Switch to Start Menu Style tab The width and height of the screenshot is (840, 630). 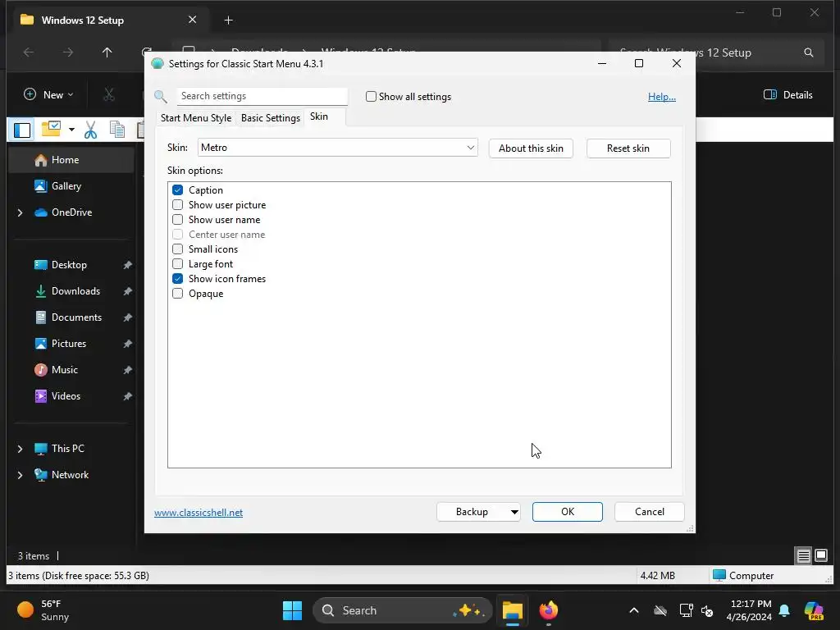(195, 118)
